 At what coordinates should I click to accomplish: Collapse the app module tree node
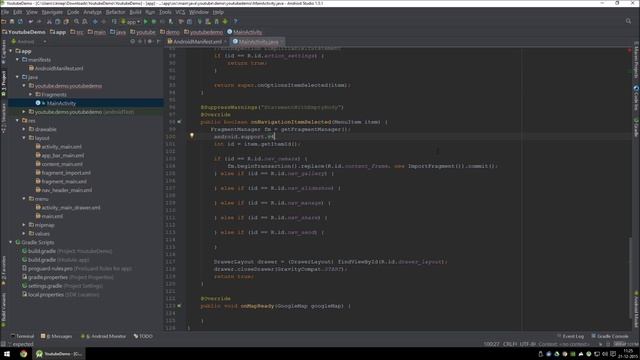pyautogui.click(x=11, y=51)
